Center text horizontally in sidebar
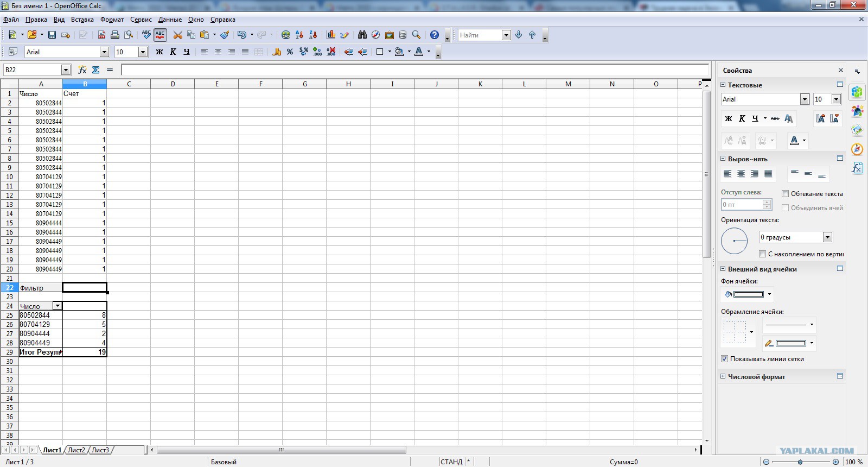 point(741,174)
